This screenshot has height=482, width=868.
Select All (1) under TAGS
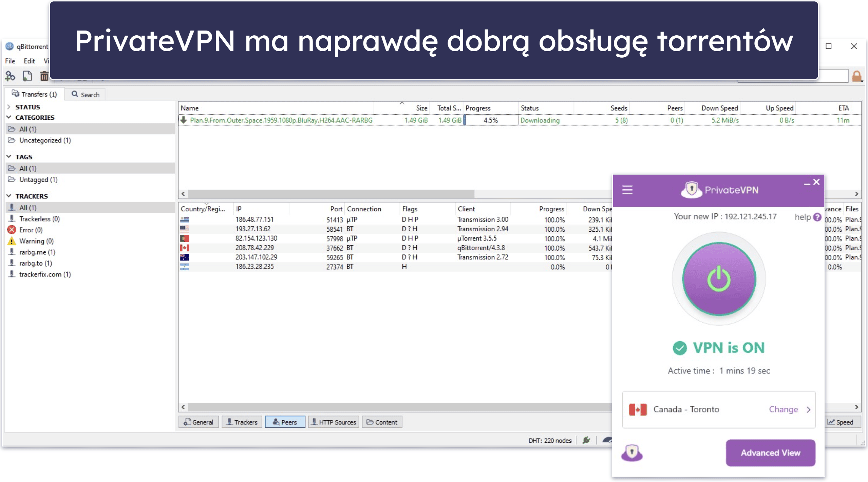coord(91,168)
